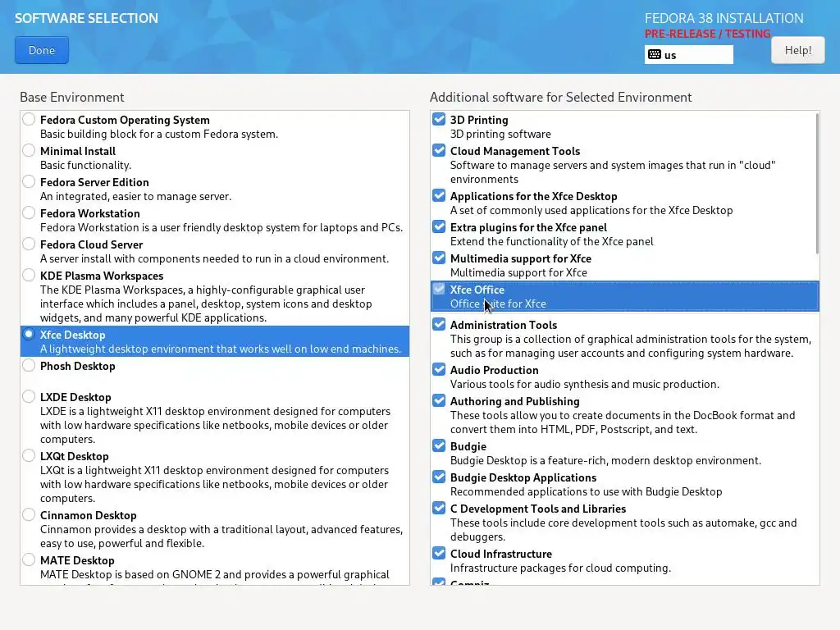Screen dimensions: 840x630
Task: Uncheck Administration Tools checkbox
Action: pyautogui.click(x=439, y=324)
